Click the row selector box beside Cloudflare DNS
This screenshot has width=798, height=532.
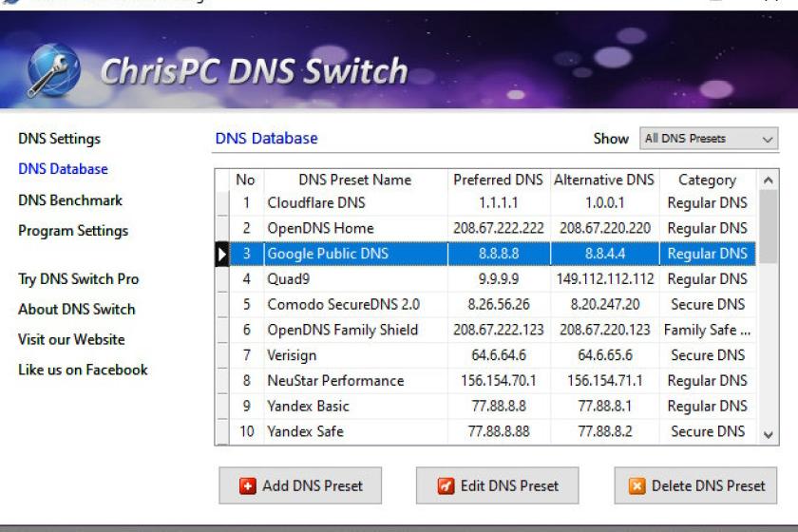pos(222,202)
